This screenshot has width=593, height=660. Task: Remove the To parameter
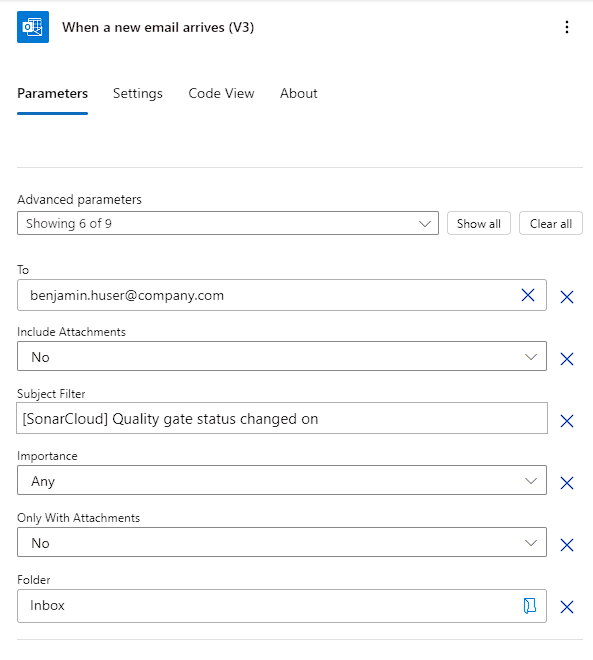point(567,297)
